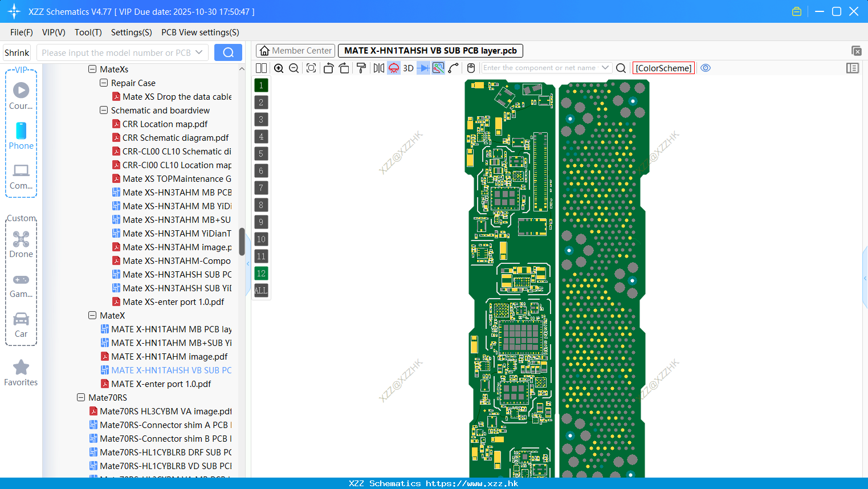
Task: Show ALL PCB layers
Action: click(x=261, y=291)
